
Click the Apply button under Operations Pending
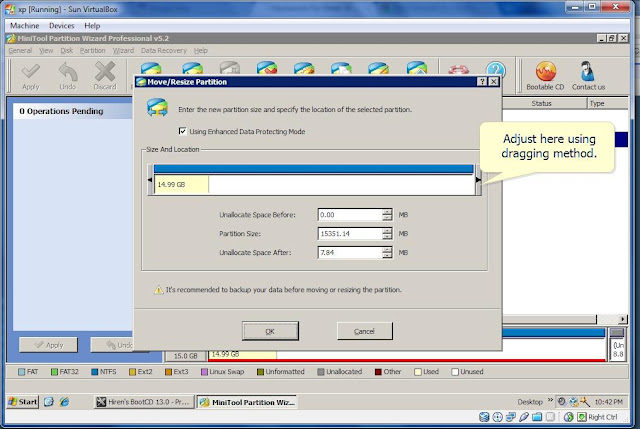point(49,345)
